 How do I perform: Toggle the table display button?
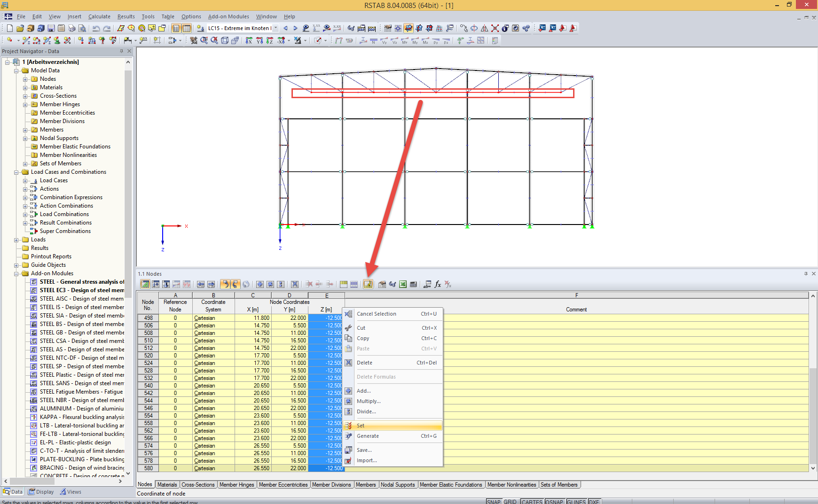(186, 28)
